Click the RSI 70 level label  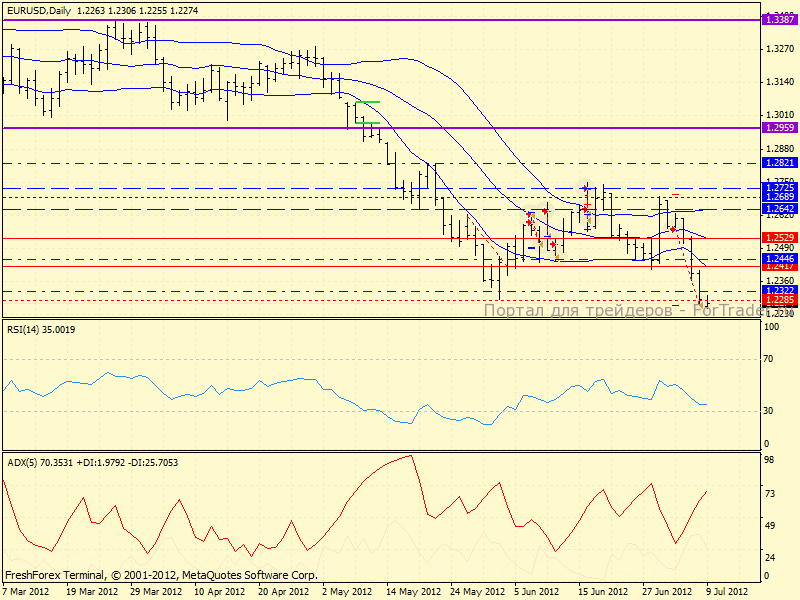click(770, 357)
